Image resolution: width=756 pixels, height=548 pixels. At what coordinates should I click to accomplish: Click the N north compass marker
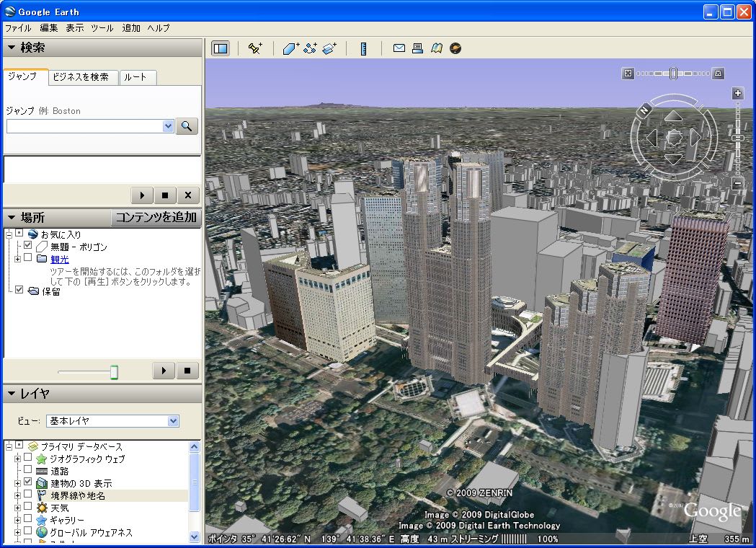[x=644, y=110]
